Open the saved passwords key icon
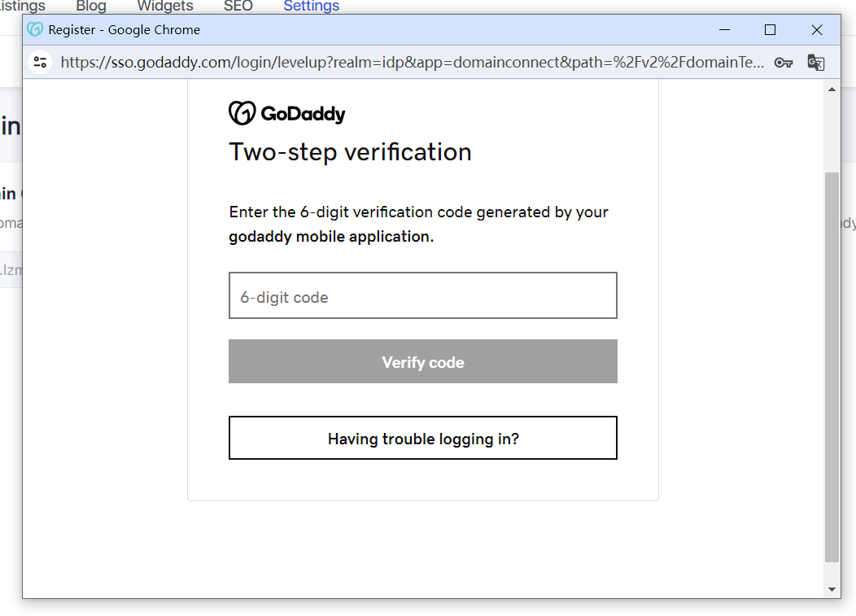The height and width of the screenshot is (616, 856). (784, 63)
